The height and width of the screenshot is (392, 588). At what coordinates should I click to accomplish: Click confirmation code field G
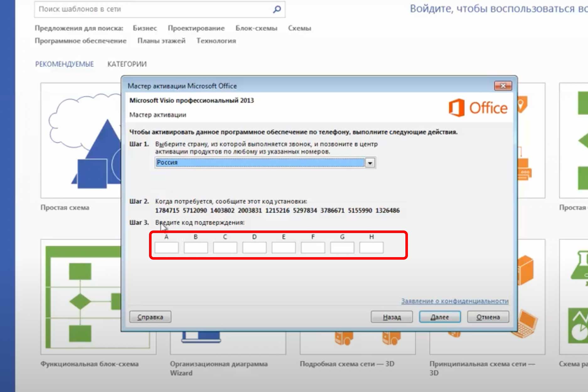[x=342, y=248]
